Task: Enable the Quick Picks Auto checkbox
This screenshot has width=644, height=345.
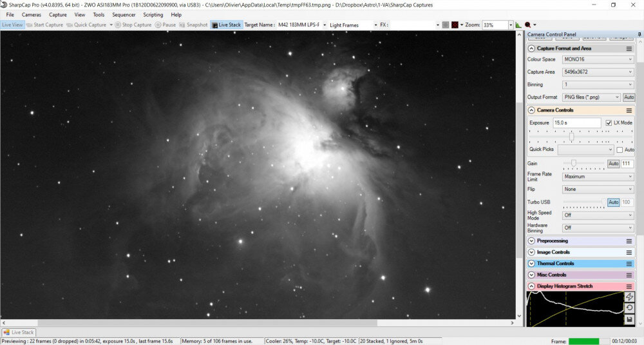Action: point(620,150)
